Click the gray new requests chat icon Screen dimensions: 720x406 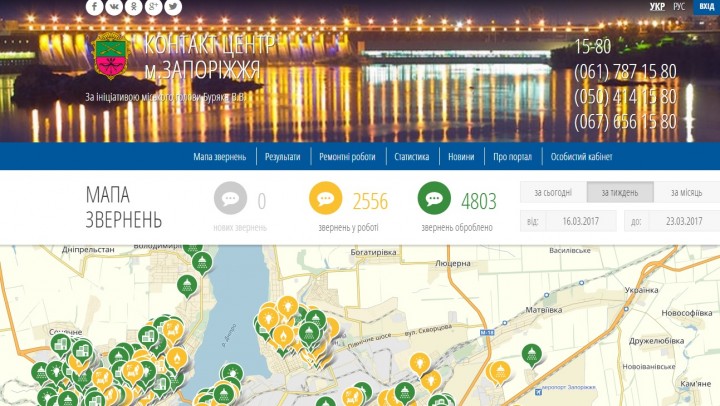click(x=231, y=198)
